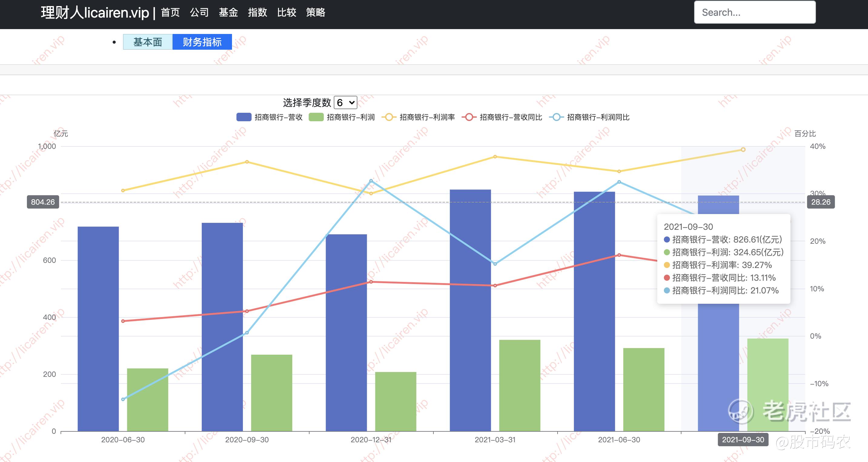Toggle 招商银行-利润率 yellow line legend
868x462 pixels.
(x=389, y=117)
